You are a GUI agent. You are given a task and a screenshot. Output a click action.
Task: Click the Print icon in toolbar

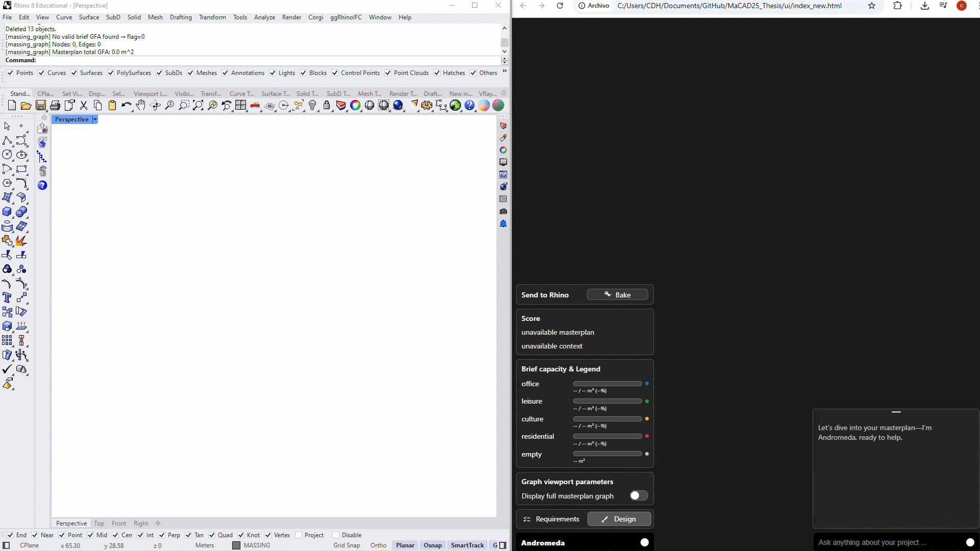(x=55, y=106)
